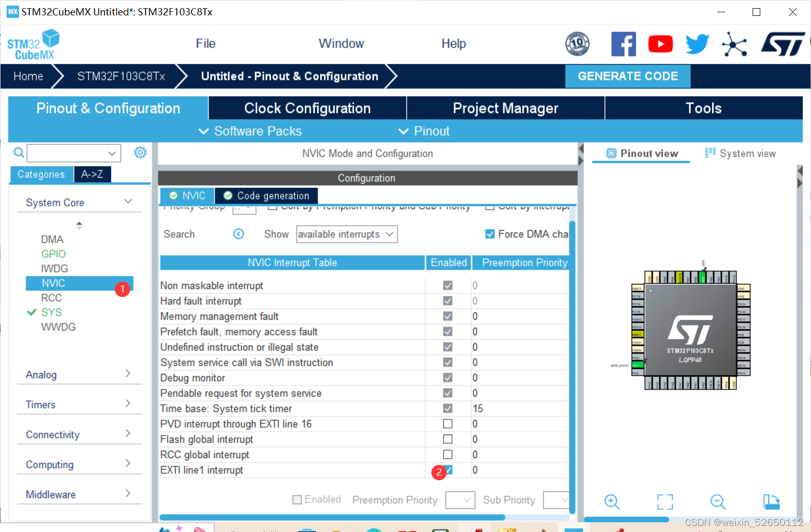This screenshot has width=811, height=532.
Task: Switch to Clock Configuration tab
Action: click(307, 108)
